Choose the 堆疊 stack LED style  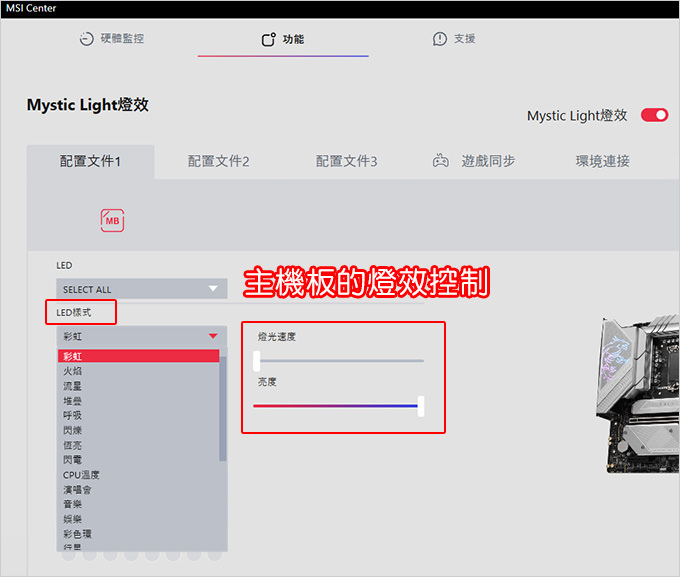(x=138, y=400)
